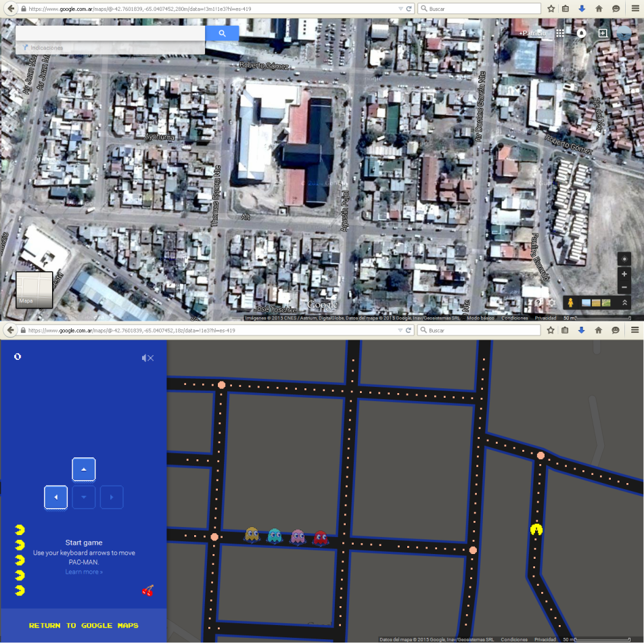This screenshot has height=644, width=644.
Task: Select the top browser address bar URL
Action: [x=139, y=9]
